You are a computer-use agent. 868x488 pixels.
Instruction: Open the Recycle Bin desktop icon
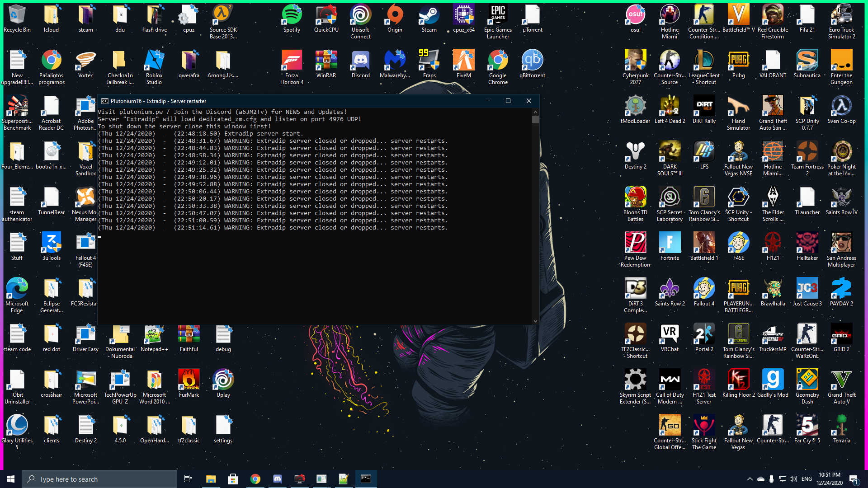pyautogui.click(x=17, y=19)
